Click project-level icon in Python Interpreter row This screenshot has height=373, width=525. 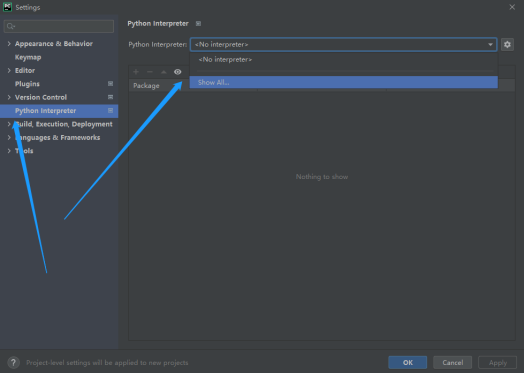click(110, 110)
